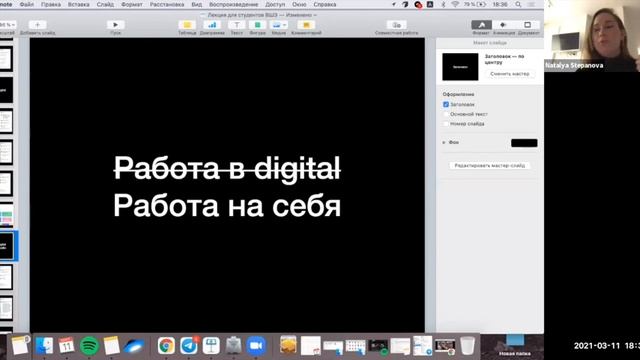Viewport: 640px width, 360px height.
Task: Click the Wi-Fi status icon
Action: 455,4
